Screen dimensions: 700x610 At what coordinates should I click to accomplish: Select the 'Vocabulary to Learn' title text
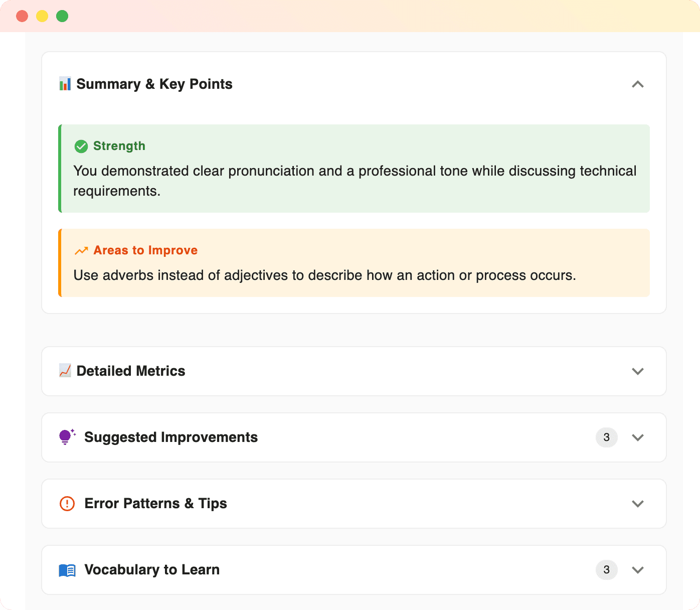152,570
